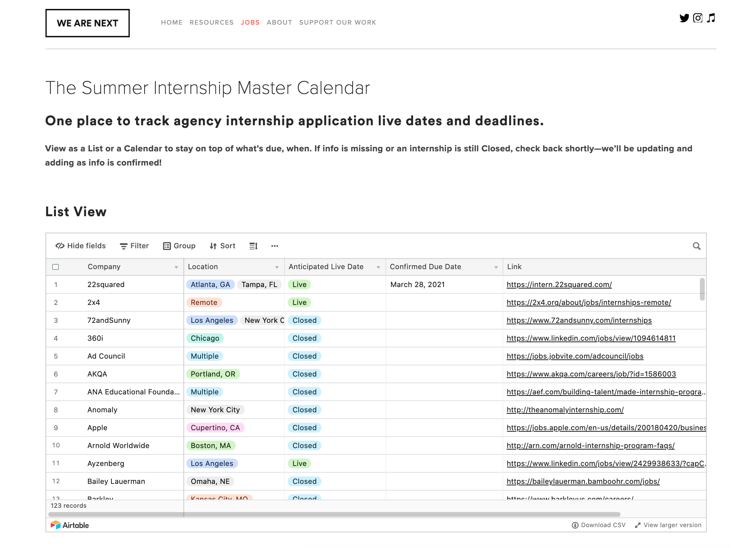Select the Anomaly company cell
The image size is (756, 548).
click(133, 410)
